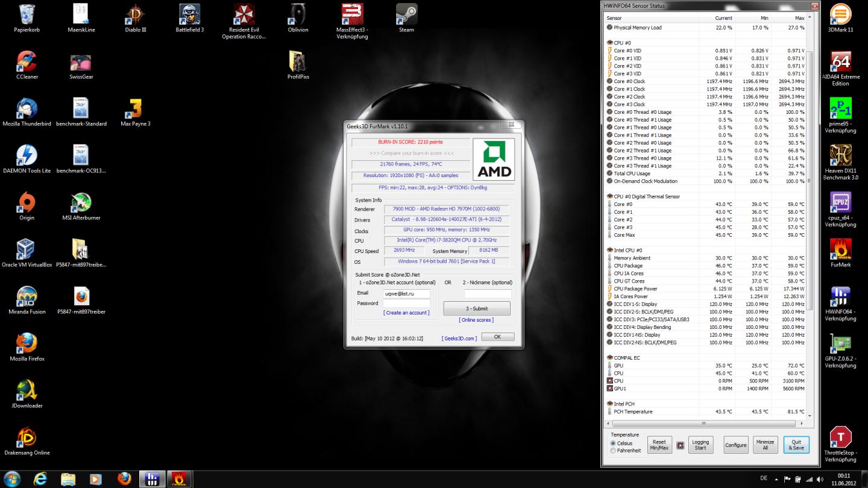Open the Papierkorb recycle bin icon
Screen dimensions: 868x488
coord(27,18)
